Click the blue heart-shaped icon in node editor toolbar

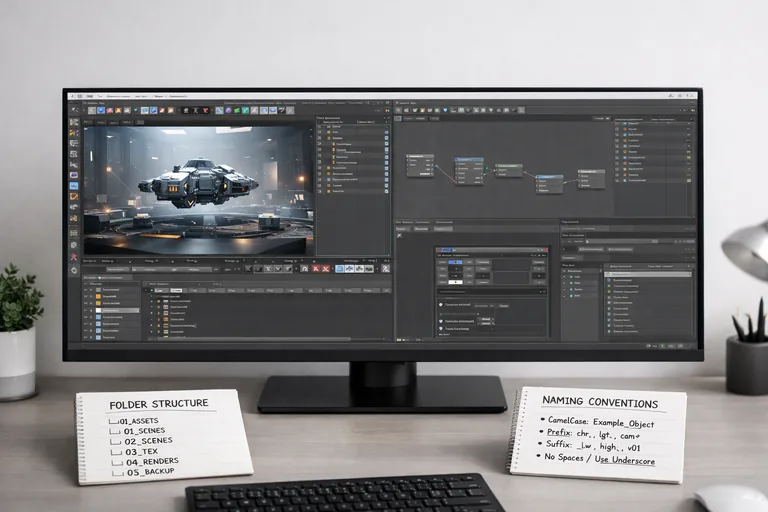(x=445, y=110)
